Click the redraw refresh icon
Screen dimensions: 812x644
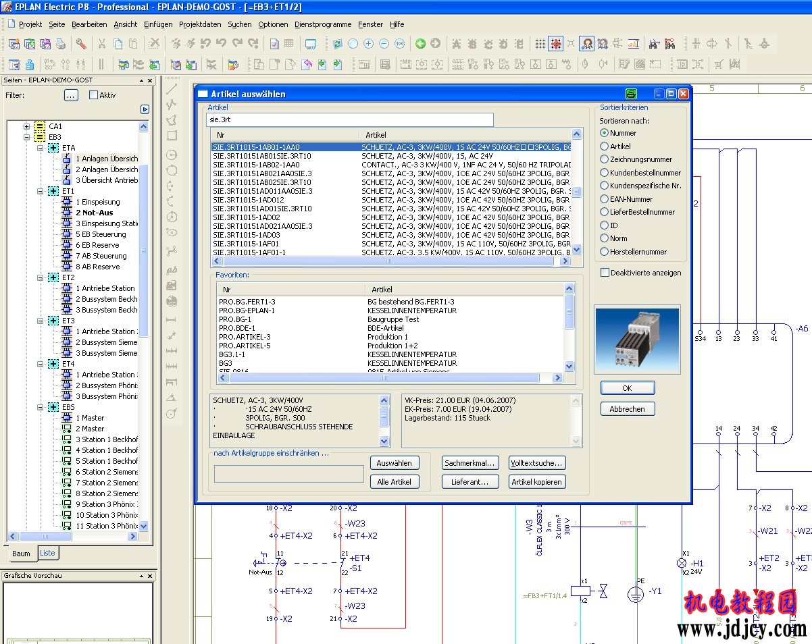point(337,44)
